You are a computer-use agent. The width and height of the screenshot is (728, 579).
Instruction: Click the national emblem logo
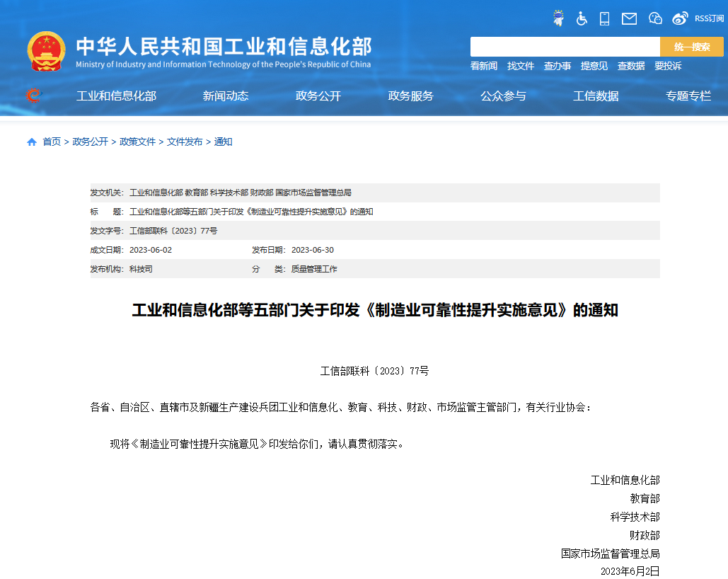click(x=46, y=51)
